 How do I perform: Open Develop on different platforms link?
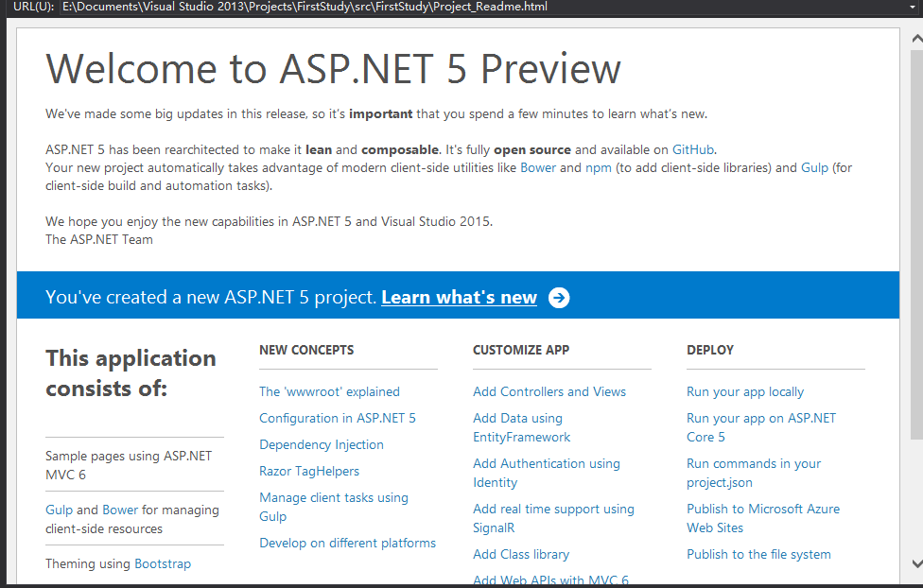[x=347, y=544]
